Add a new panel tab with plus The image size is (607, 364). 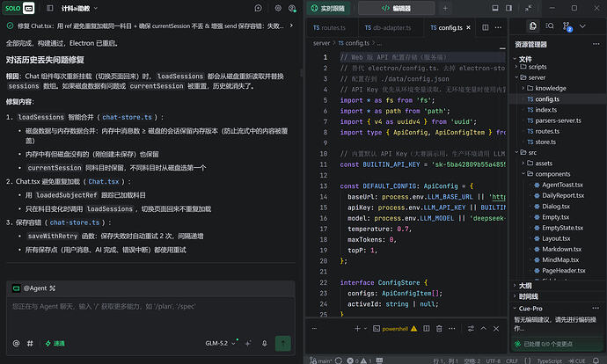click(445, 8)
